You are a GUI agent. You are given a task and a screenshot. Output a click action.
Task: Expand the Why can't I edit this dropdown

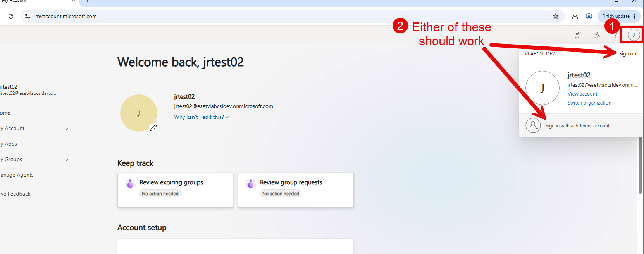(x=201, y=117)
